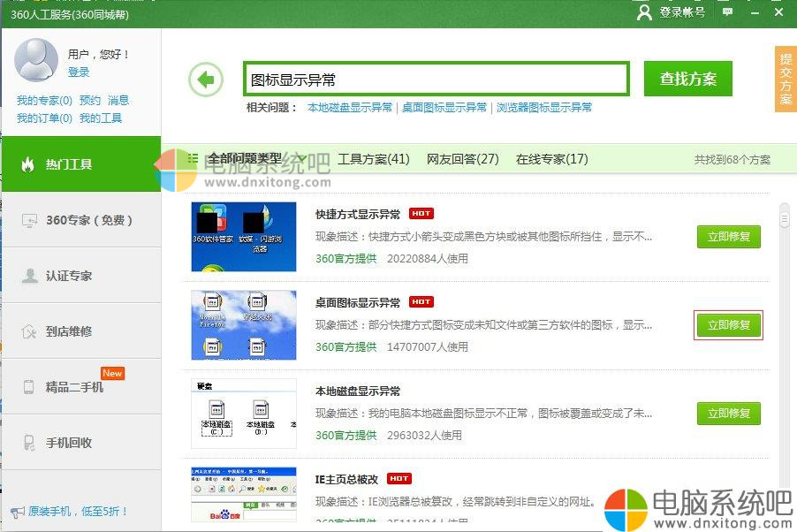Click related question 本地磁盘显示异常 link

click(x=350, y=107)
